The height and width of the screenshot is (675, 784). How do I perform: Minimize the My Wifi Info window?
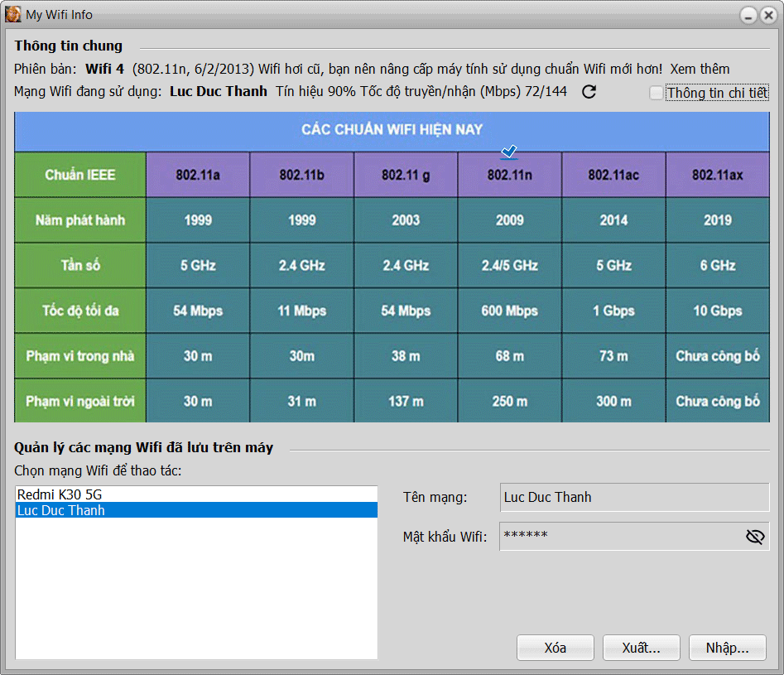click(x=748, y=15)
